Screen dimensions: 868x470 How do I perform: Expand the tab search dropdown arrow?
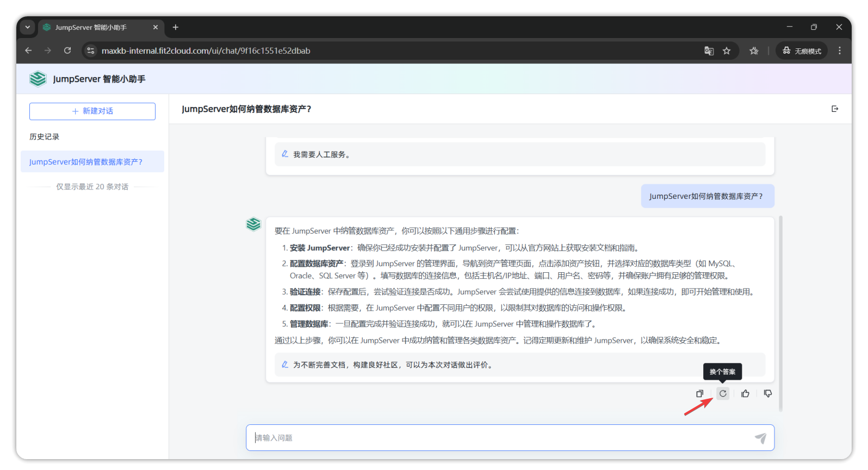click(28, 27)
